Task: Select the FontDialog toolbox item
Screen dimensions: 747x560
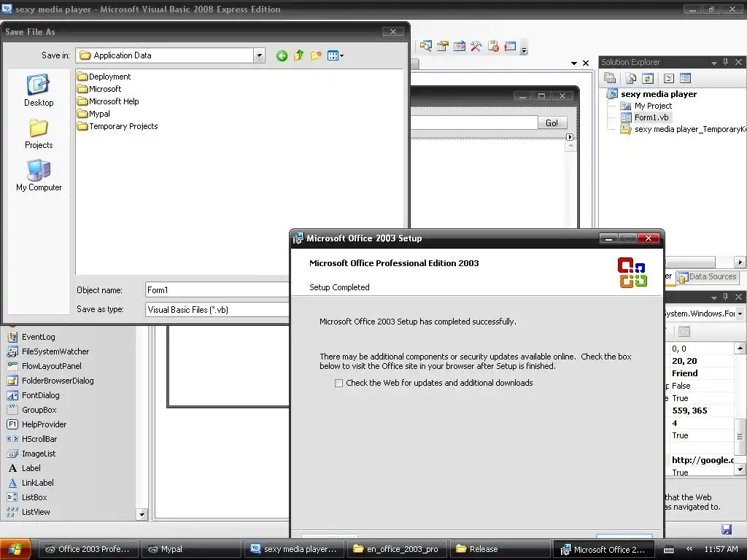Action: 33,395
